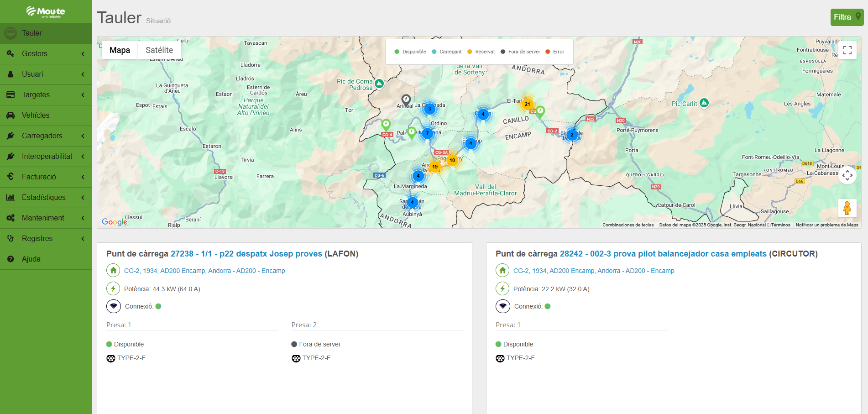Image resolution: width=868 pixels, height=414 pixels.
Task: Click the Mou-te logo in sidebar
Action: click(x=46, y=11)
